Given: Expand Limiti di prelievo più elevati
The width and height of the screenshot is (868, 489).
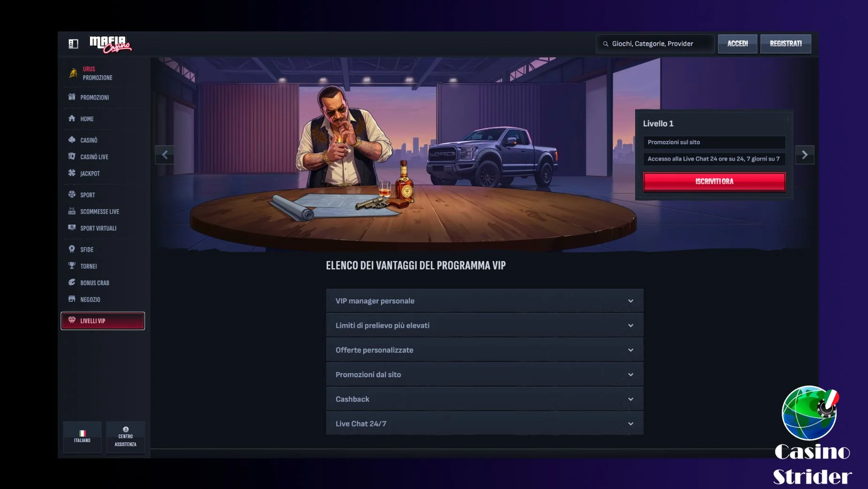Looking at the screenshot, I should 484,326.
